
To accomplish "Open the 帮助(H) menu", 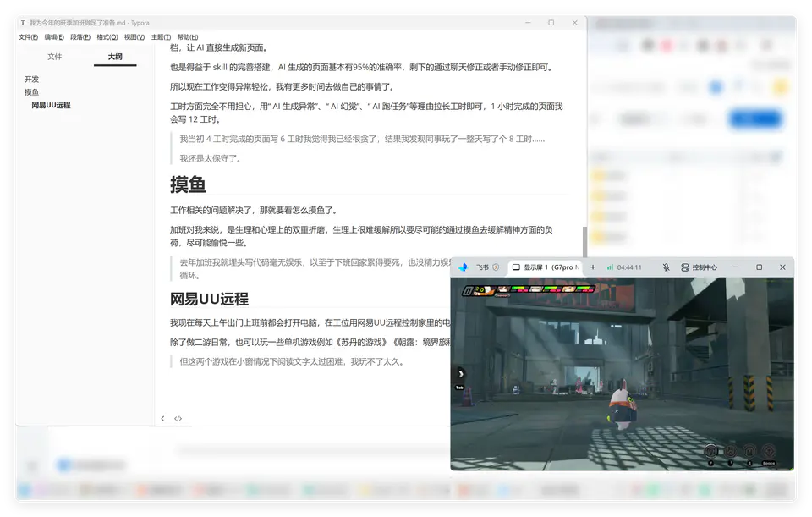I will [188, 37].
